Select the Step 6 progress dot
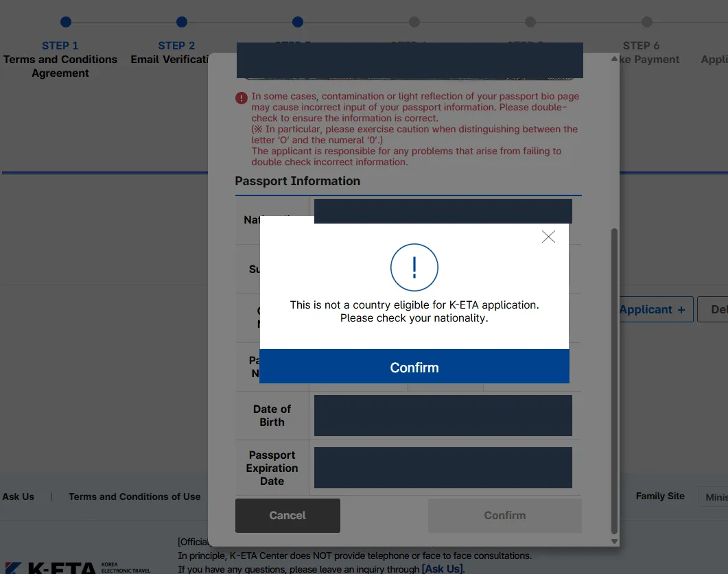Viewport: 728px width, 574px height. tap(647, 22)
